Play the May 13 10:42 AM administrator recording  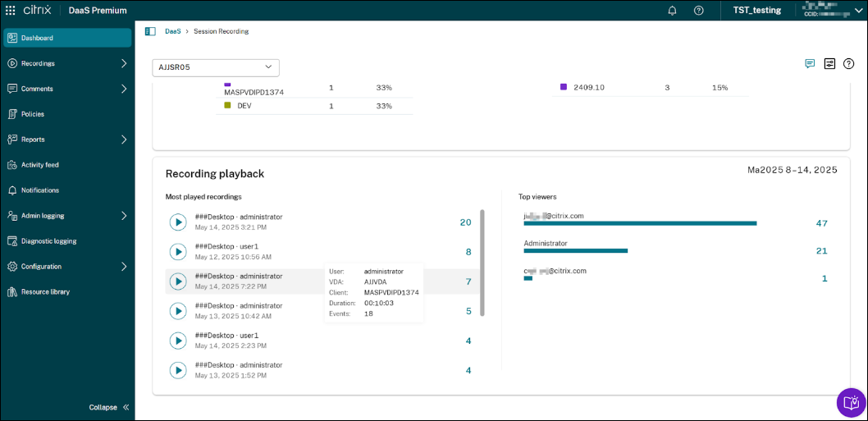(x=178, y=311)
